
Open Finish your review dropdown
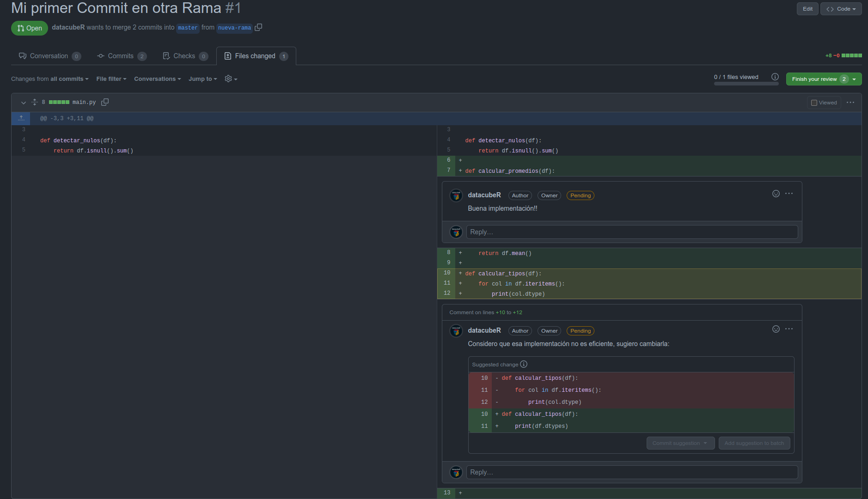824,79
